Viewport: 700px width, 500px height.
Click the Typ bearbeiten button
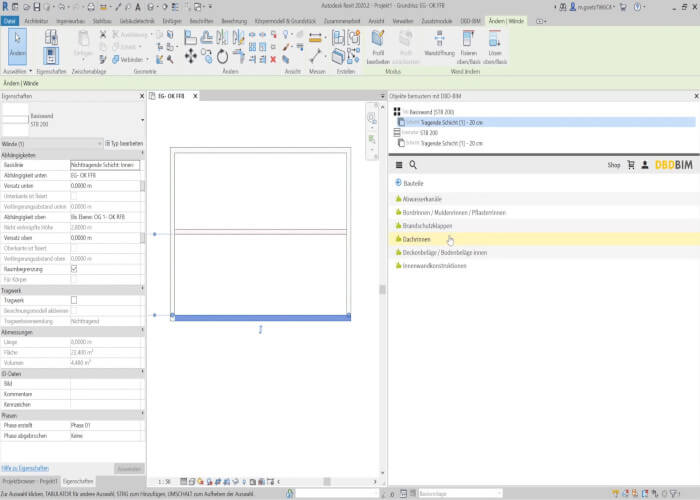[x=124, y=144]
